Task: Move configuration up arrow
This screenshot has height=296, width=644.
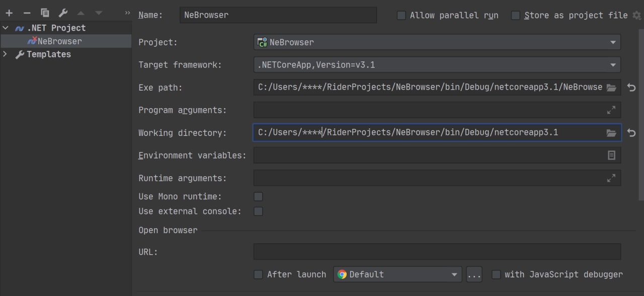Action: pyautogui.click(x=80, y=13)
